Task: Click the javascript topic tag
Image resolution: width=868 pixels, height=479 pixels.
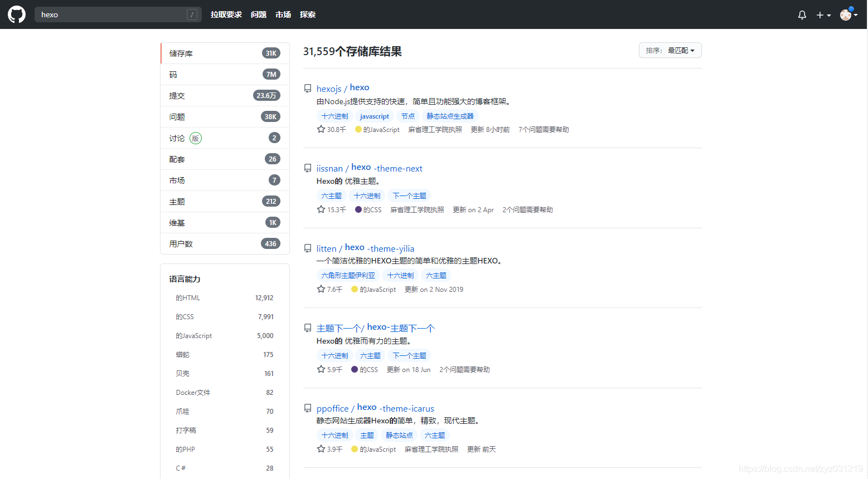Action: [x=375, y=116]
